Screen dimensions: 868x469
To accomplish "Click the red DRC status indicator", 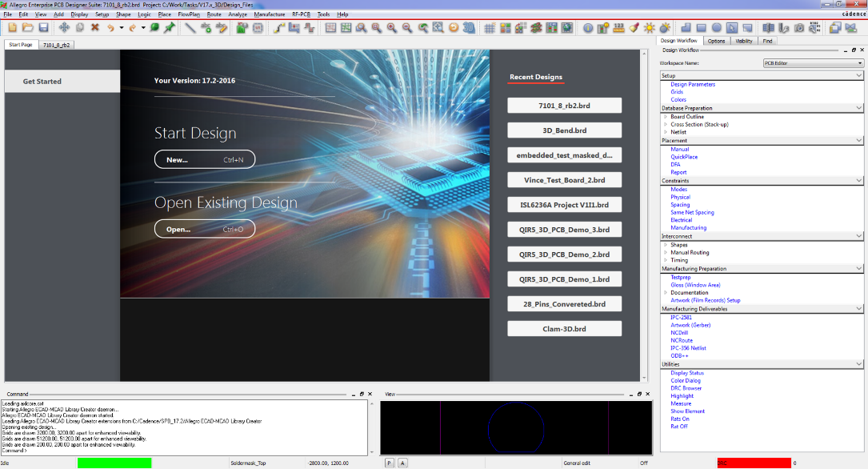I will pyautogui.click(x=754, y=463).
